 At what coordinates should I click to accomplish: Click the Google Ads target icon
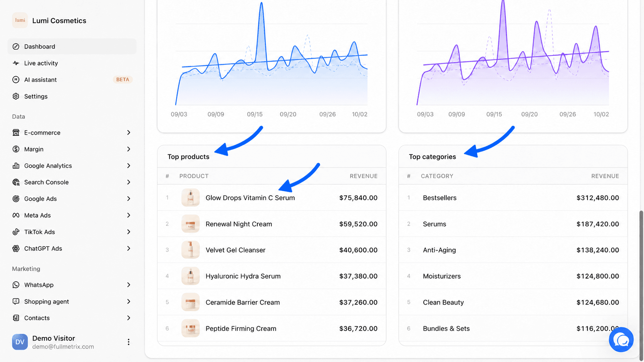pyautogui.click(x=16, y=199)
